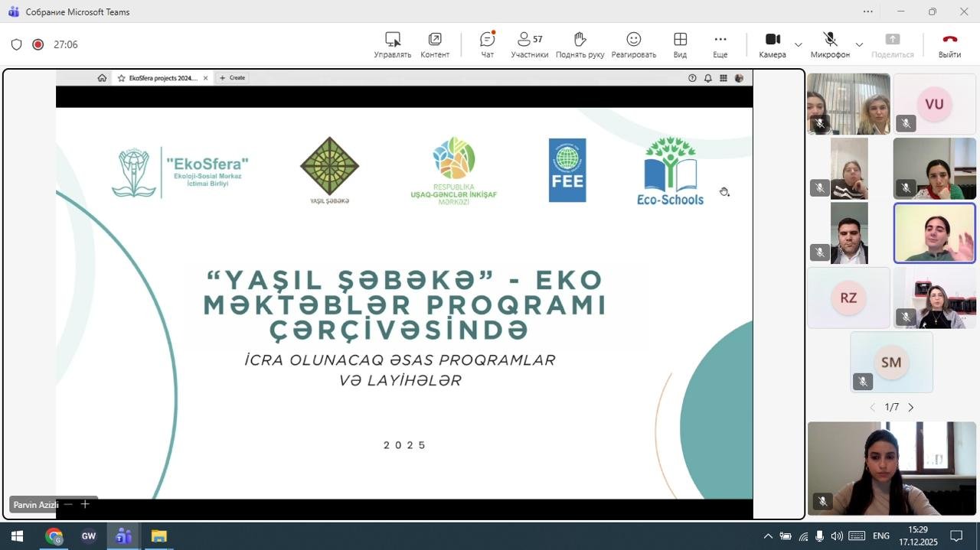Select the highlighted active speaker video tile
Image resolution: width=980 pixels, height=550 pixels.
tap(934, 233)
